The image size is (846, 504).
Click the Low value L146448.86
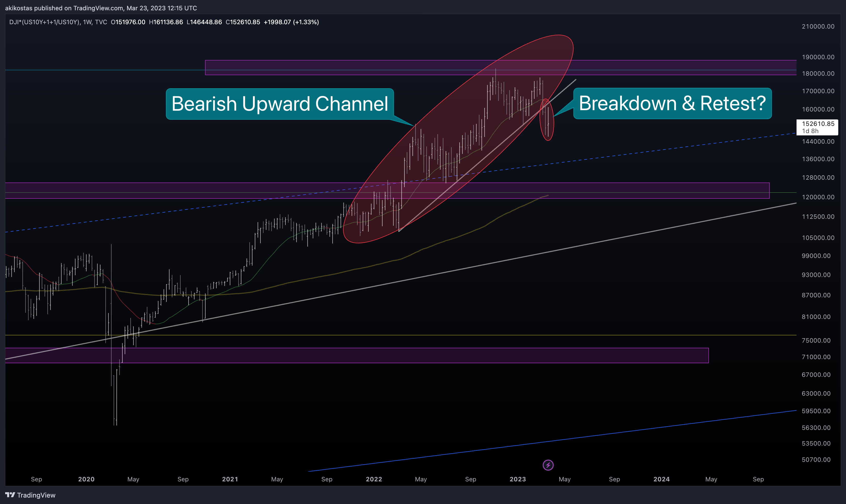pos(204,22)
